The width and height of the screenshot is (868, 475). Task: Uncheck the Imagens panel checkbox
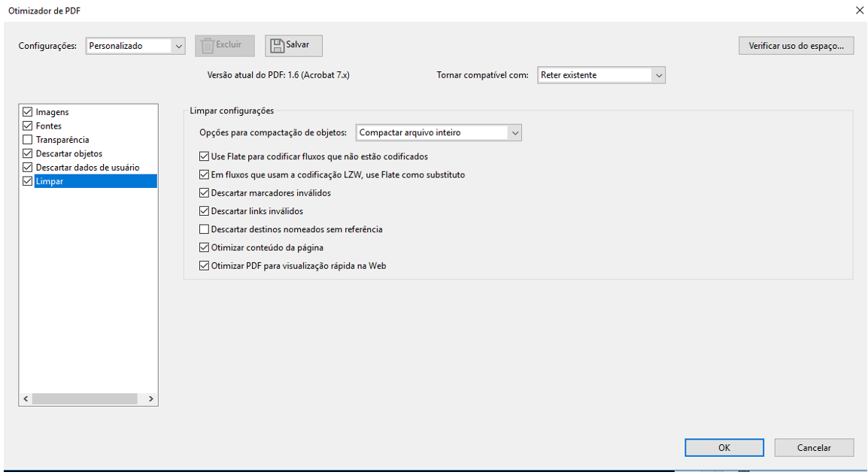(x=28, y=112)
